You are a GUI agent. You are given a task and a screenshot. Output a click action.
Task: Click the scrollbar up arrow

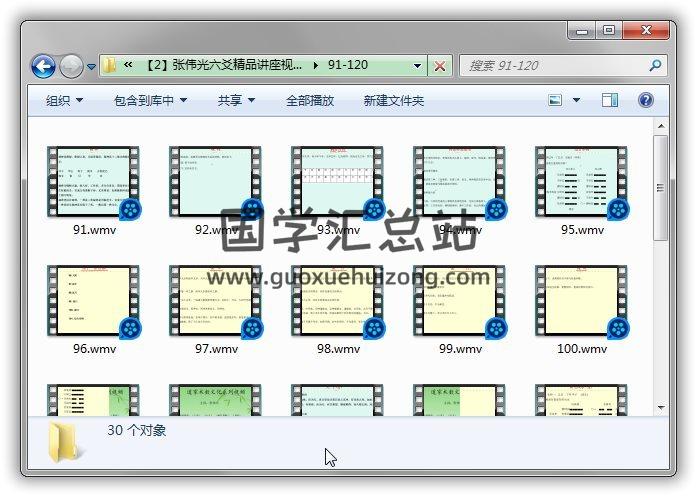[x=661, y=126]
